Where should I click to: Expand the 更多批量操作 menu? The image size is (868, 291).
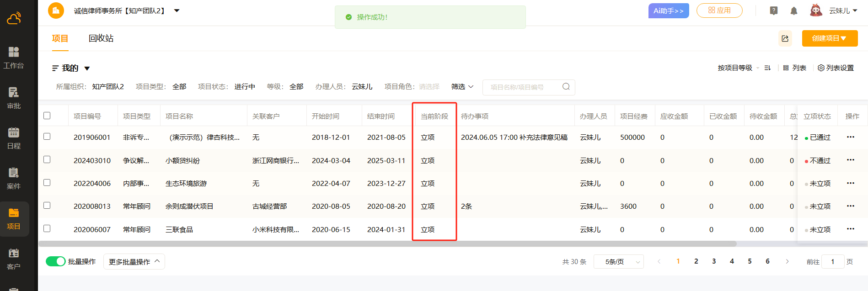click(134, 262)
